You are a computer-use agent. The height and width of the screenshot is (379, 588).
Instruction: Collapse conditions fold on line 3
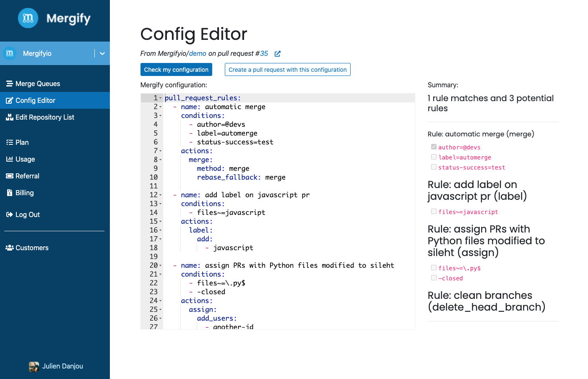click(161, 115)
